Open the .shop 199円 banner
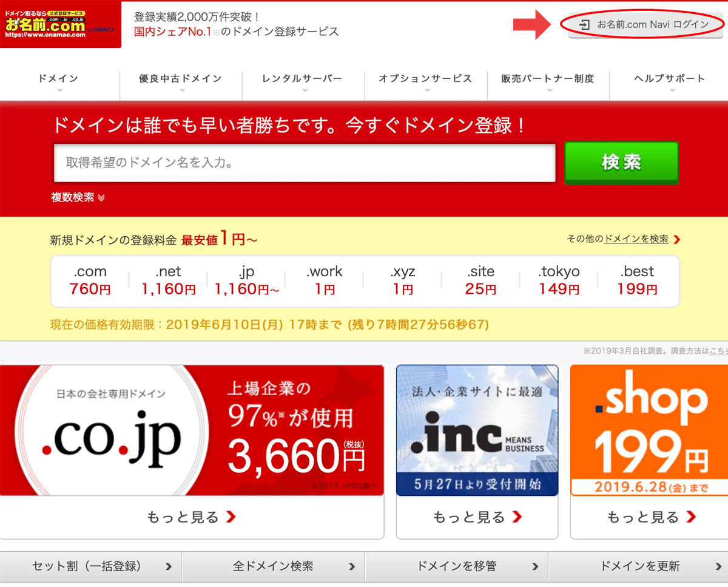 click(649, 430)
